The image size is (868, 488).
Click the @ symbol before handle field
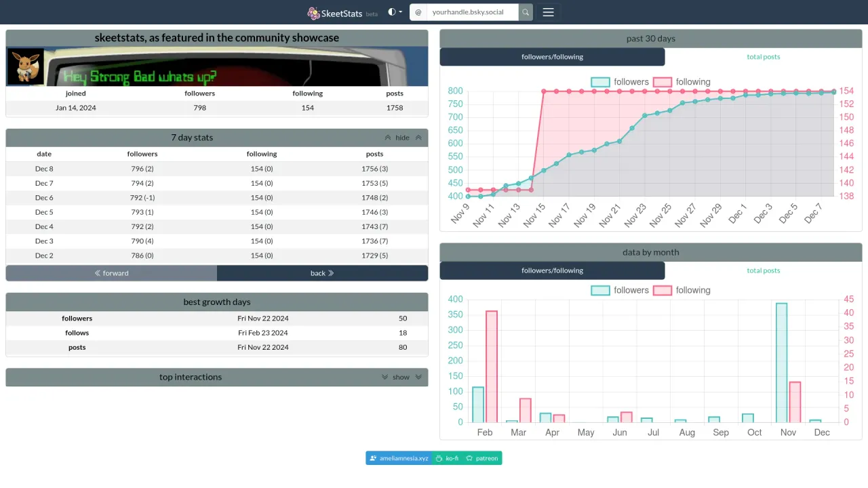pyautogui.click(x=418, y=12)
